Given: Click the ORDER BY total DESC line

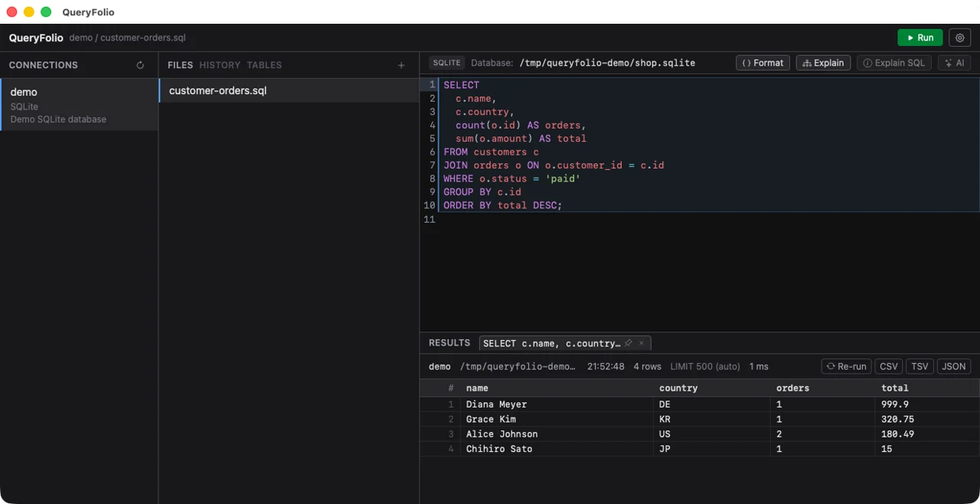Looking at the screenshot, I should click(502, 205).
